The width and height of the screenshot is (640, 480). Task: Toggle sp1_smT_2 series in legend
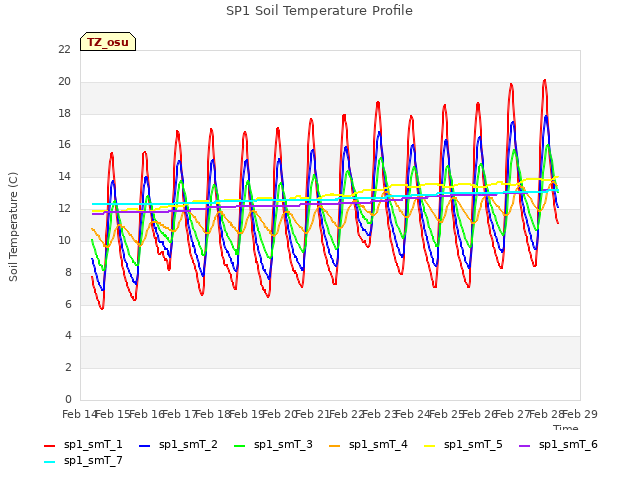(178, 444)
